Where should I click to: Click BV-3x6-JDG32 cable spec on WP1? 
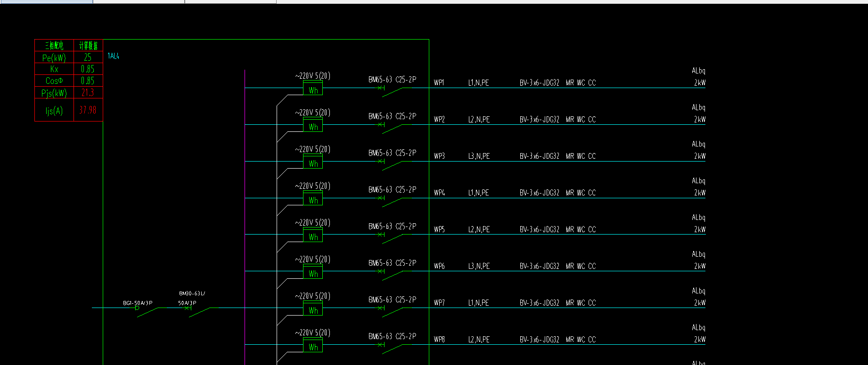(x=540, y=82)
